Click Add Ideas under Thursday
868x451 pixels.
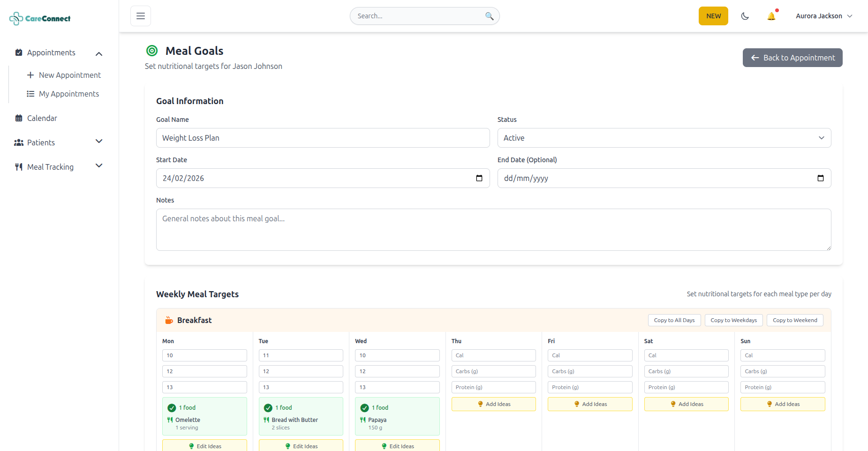pos(493,404)
